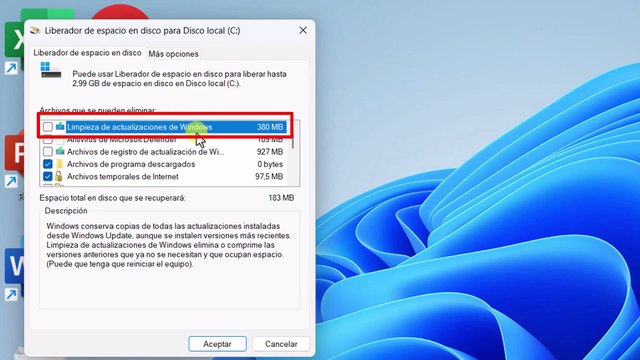This screenshot has width=640, height=360.
Task: Select the Limpieza de actualizaciones de Windows row
Action: point(163,127)
